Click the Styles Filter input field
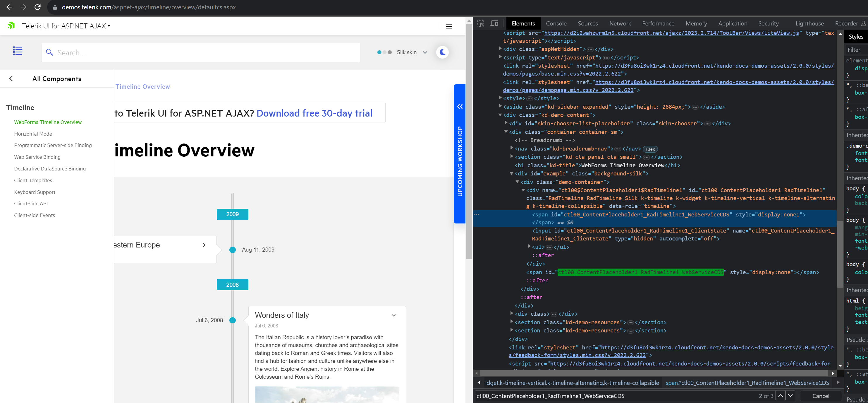 click(x=856, y=50)
